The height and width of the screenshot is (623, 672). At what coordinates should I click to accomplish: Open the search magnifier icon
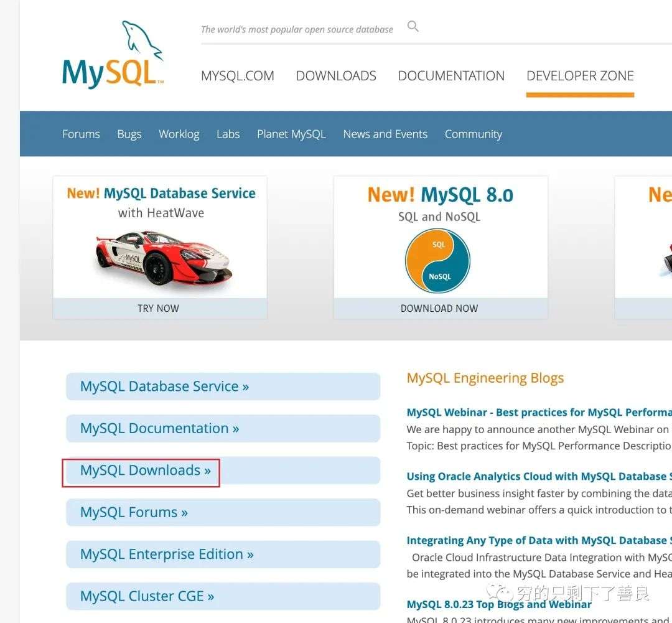pyautogui.click(x=413, y=26)
